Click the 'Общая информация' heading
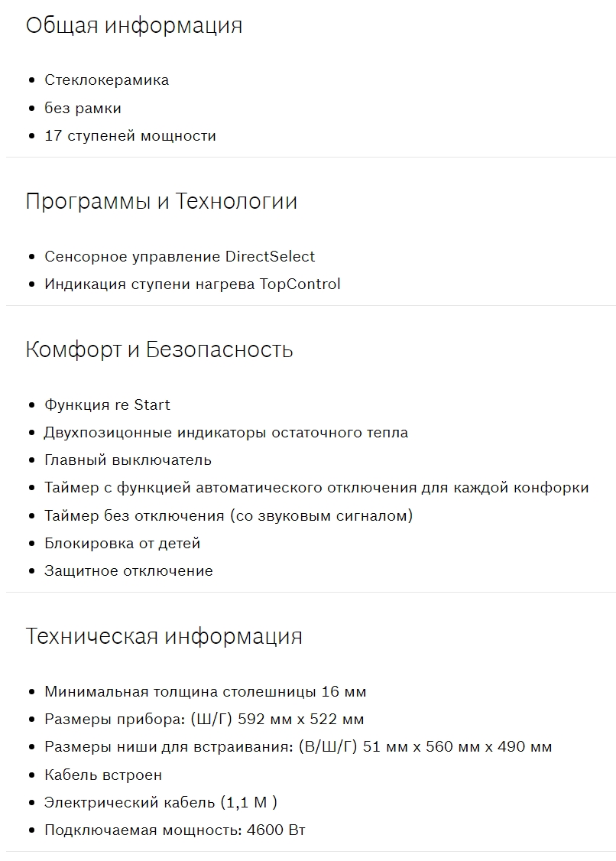Image resolution: width=616 pixels, height=861 pixels. pyautogui.click(x=134, y=25)
